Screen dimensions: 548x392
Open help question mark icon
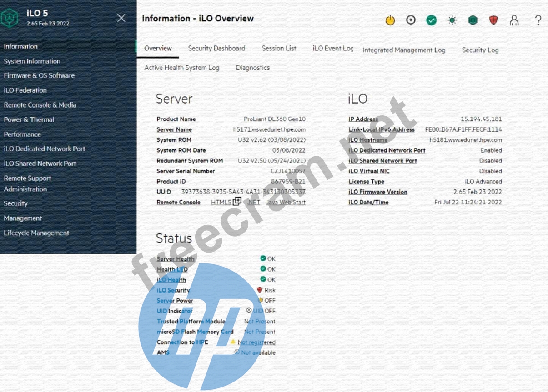click(x=538, y=20)
